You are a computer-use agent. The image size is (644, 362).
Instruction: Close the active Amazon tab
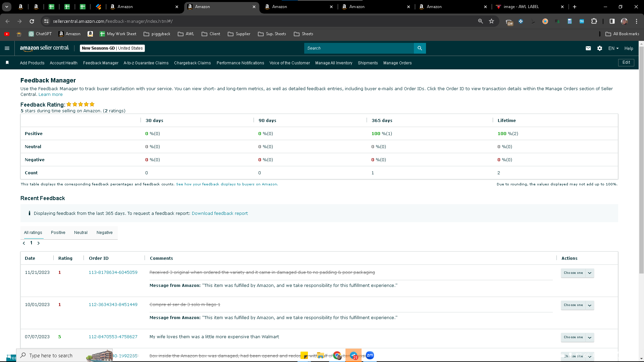(x=254, y=7)
